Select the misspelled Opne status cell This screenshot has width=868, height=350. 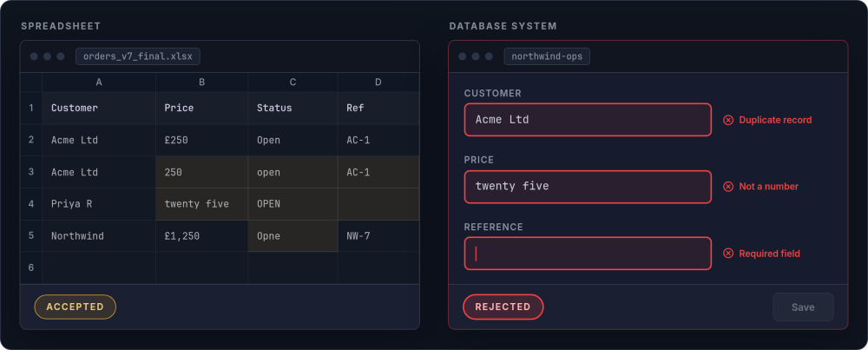click(x=293, y=236)
